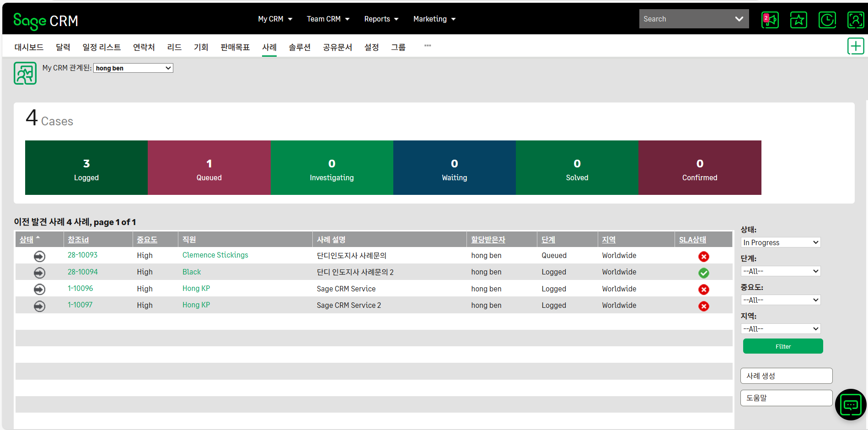Viewport: 868px width, 430px height.
Task: Click into the Search input field
Action: tap(684, 19)
